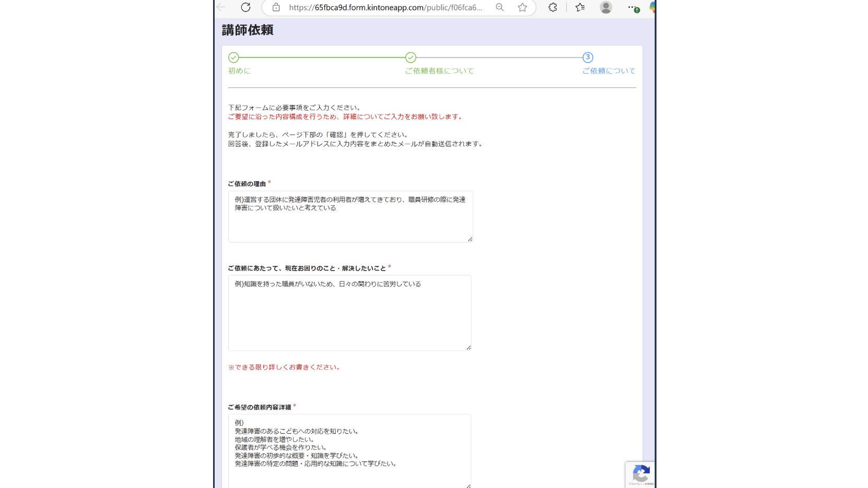Reload the page with refresh icon
This screenshot has width=868, height=488.
245,7
